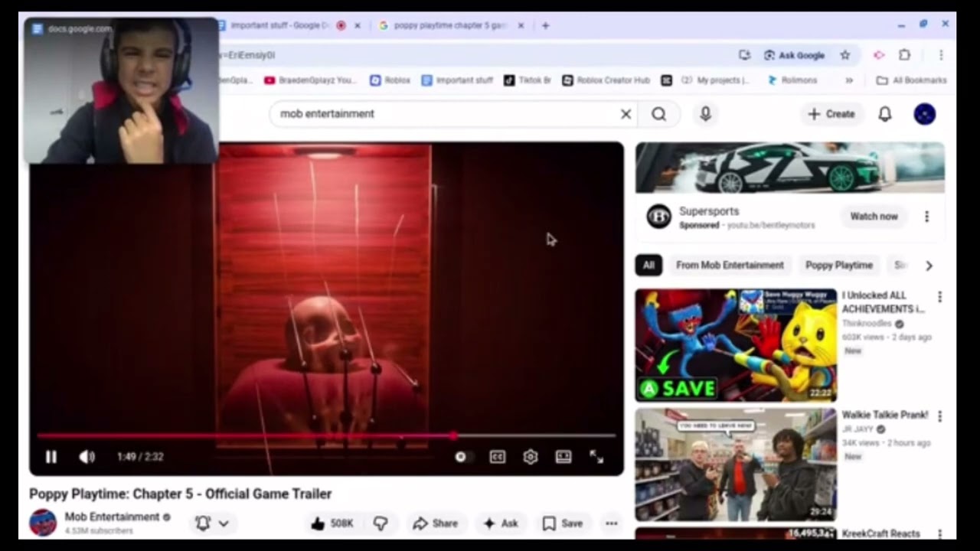The width and height of the screenshot is (980, 551).
Task: Clear the search box with X
Action: [626, 114]
